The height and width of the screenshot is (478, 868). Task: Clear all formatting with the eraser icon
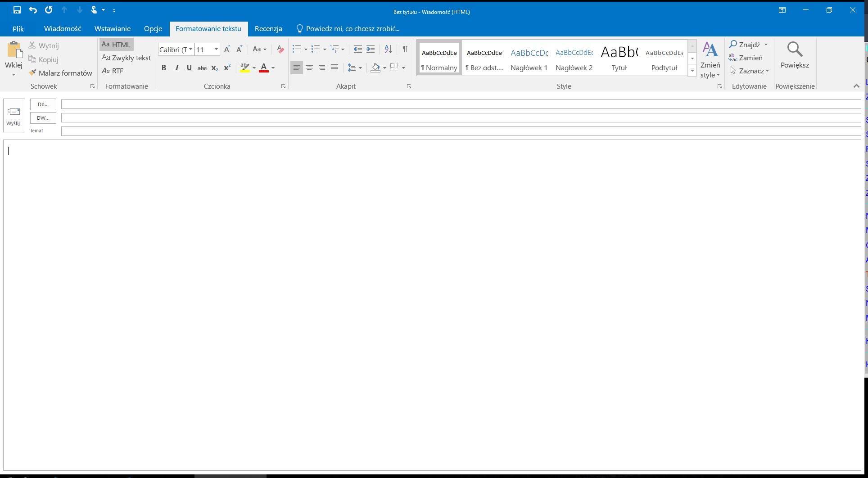pos(280,49)
